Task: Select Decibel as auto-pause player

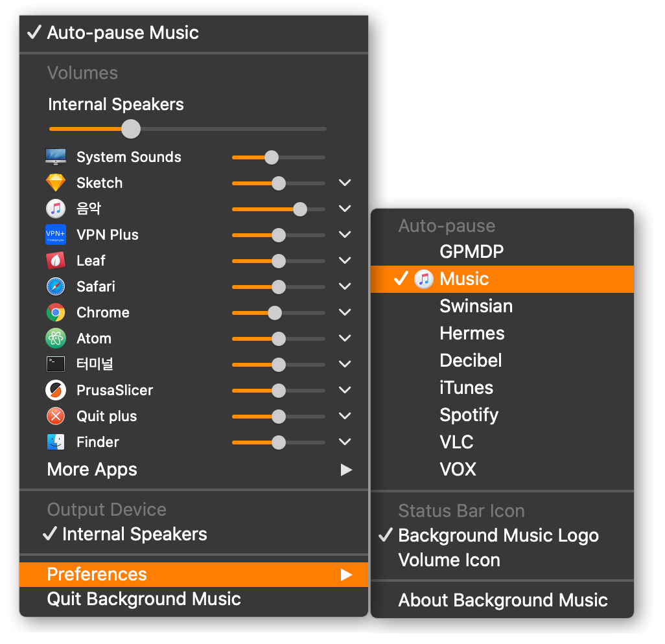Action: (x=502, y=360)
